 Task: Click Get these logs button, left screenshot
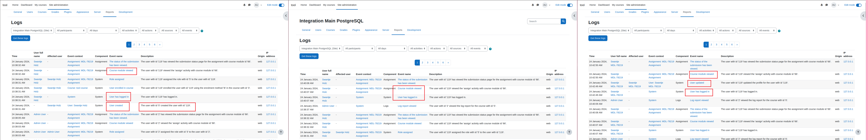pyautogui.click(x=21, y=38)
